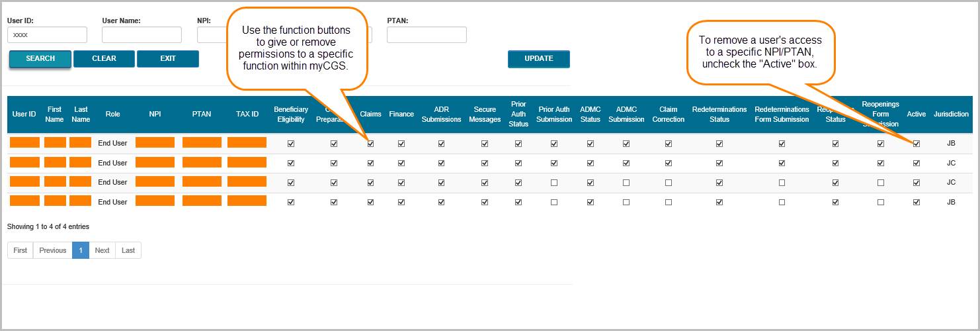Click the EXIT button
Viewport: 980px width, 331px height.
click(167, 59)
